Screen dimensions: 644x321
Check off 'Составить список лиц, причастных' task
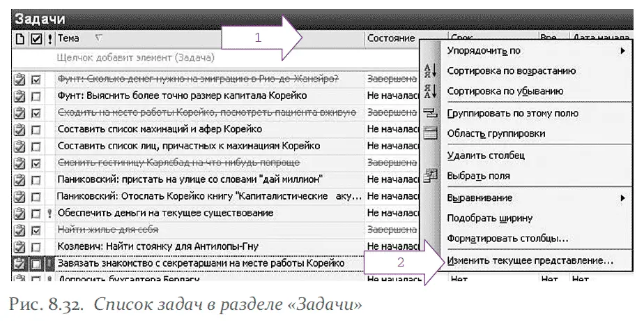point(36,147)
